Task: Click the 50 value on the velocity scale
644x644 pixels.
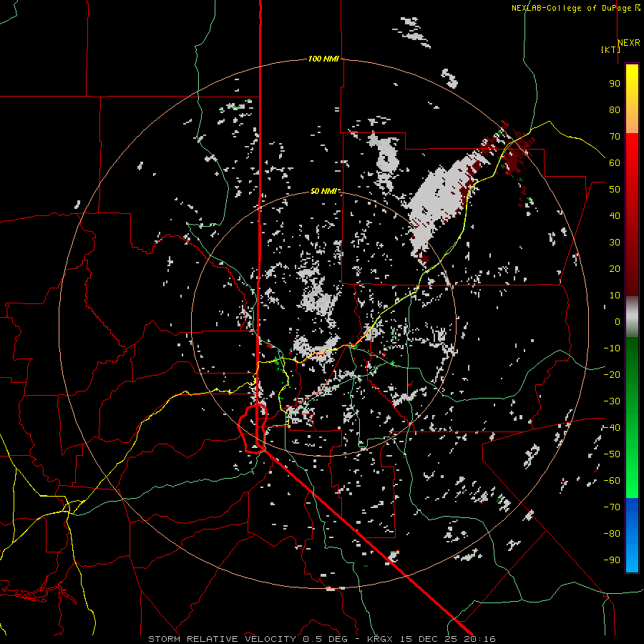Action: tap(615, 190)
